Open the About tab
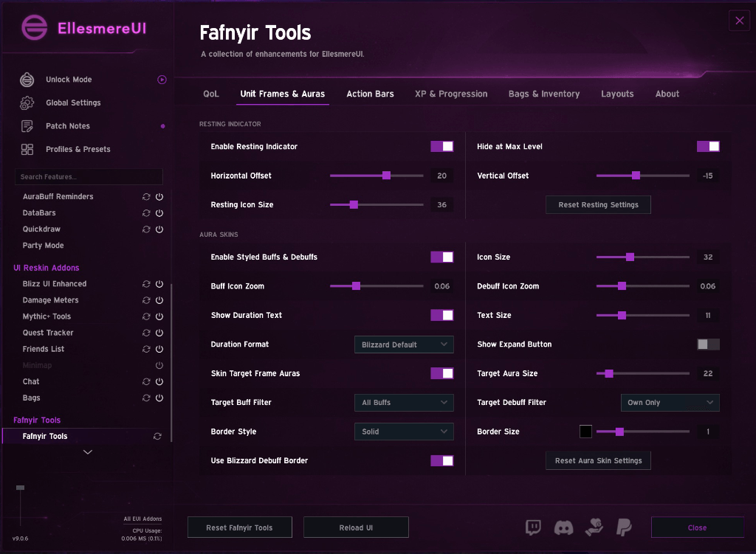Image resolution: width=756 pixels, height=554 pixels. click(667, 94)
